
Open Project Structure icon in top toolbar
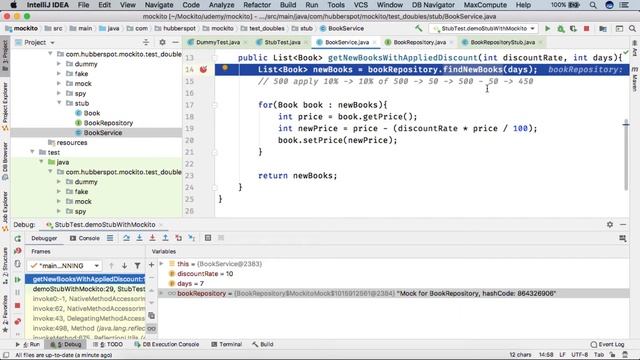[603, 29]
